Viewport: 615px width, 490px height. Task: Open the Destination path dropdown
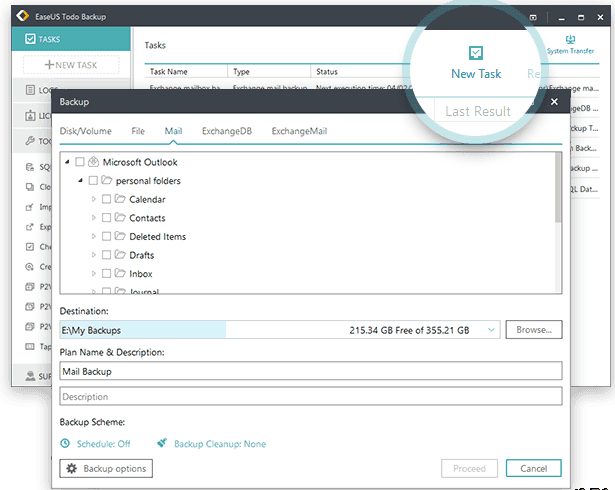tap(491, 329)
